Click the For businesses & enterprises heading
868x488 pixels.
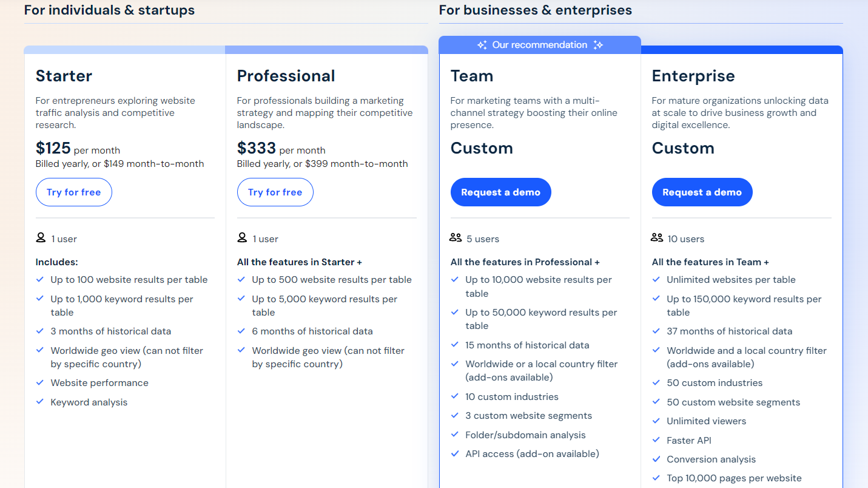pos(536,10)
